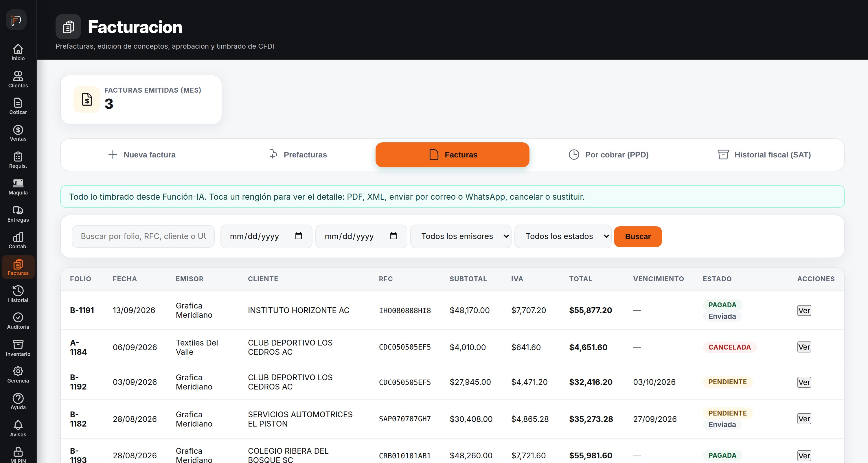
Task: Click emisor Textiles Del Valle
Action: point(197,347)
